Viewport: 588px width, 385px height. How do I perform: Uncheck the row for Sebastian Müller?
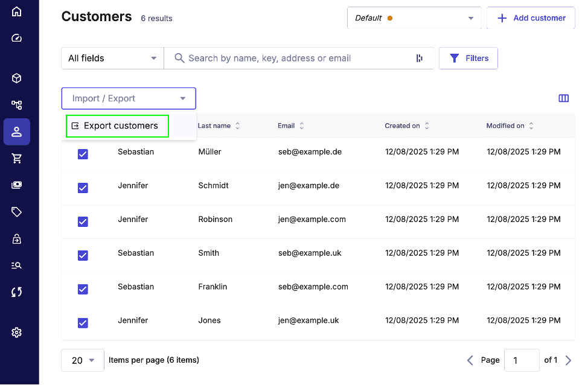click(83, 154)
